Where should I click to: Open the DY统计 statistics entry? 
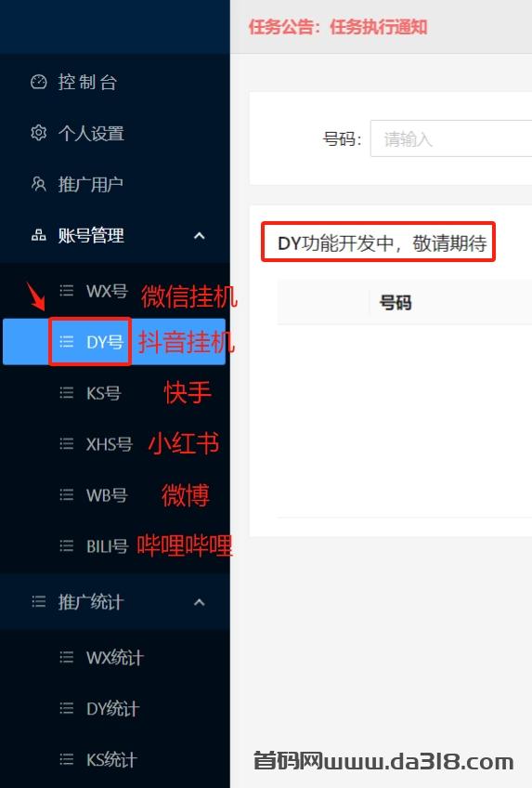coord(113,709)
